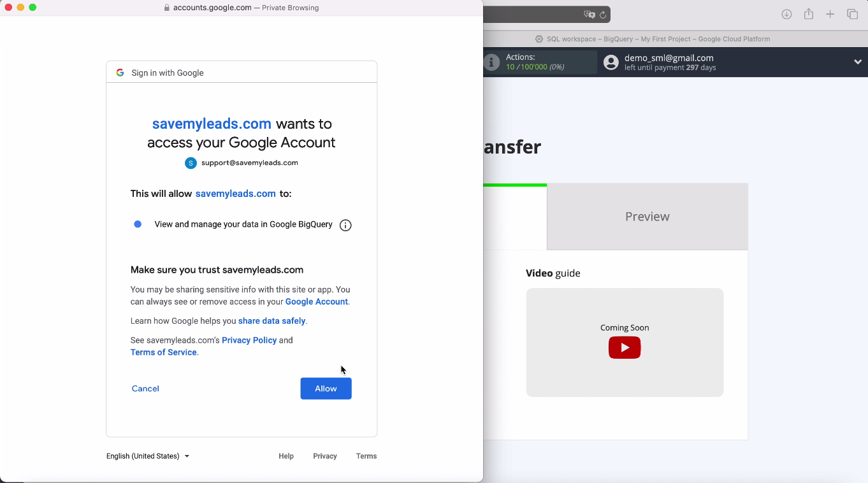This screenshot has width=868, height=483.
Task: Click the accounts.google.com address text
Action: coord(212,8)
